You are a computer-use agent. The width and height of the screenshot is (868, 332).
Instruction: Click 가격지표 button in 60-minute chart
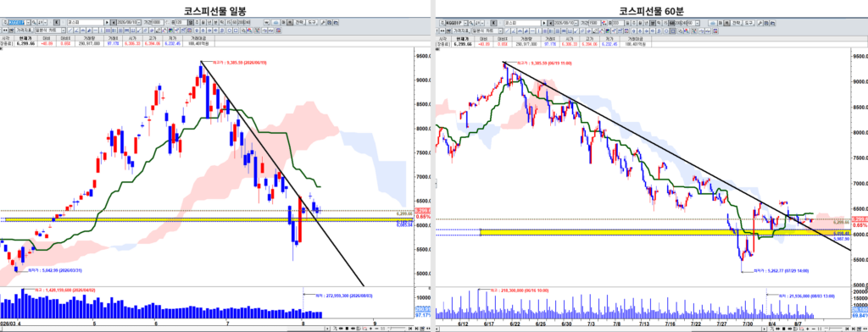(461, 31)
